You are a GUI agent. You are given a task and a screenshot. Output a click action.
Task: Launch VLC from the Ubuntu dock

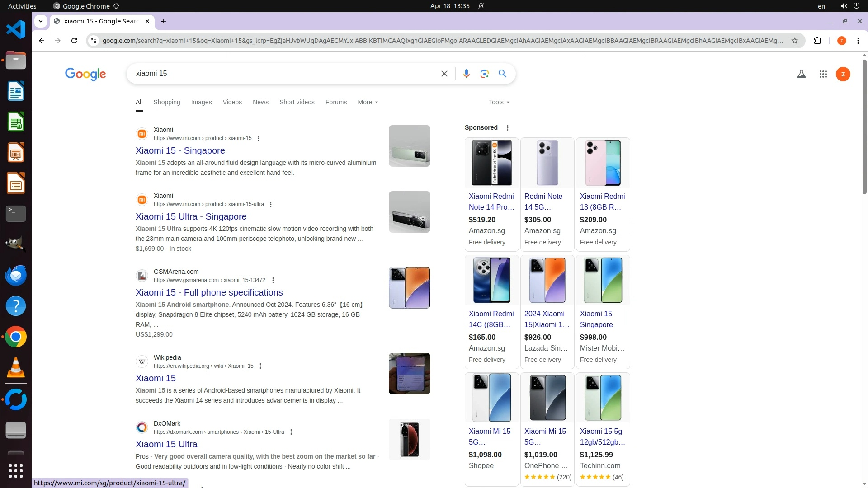tap(16, 367)
